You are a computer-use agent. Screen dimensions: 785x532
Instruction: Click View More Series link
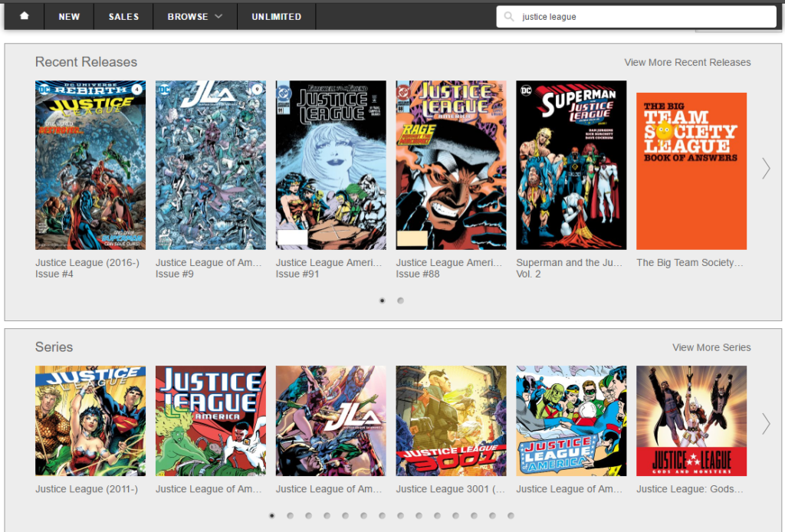point(711,347)
